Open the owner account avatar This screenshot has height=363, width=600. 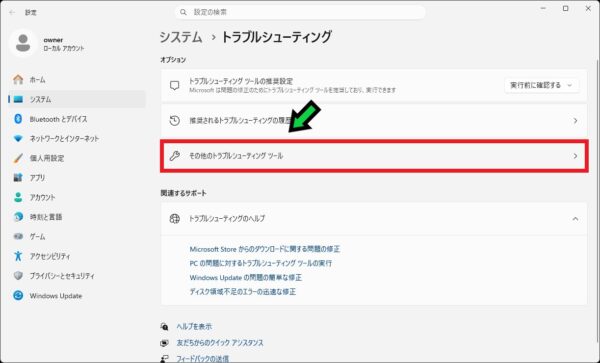[23, 43]
